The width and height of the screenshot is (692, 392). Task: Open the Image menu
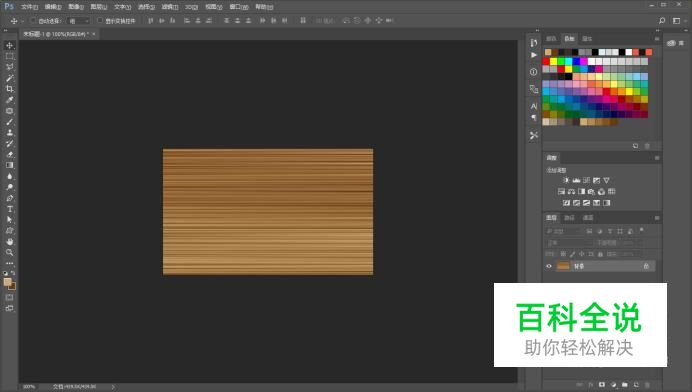click(76, 7)
